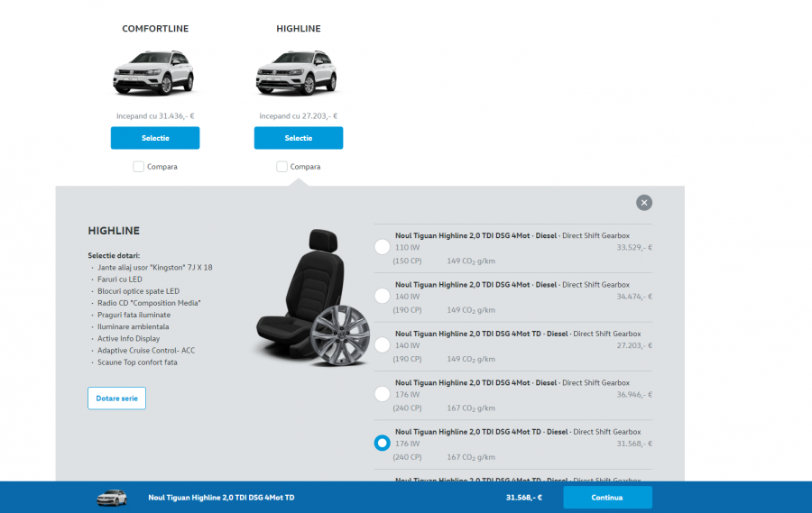This screenshot has width=812, height=513.
Task: Click the HIGHLINE heading above the car
Action: [x=298, y=29]
